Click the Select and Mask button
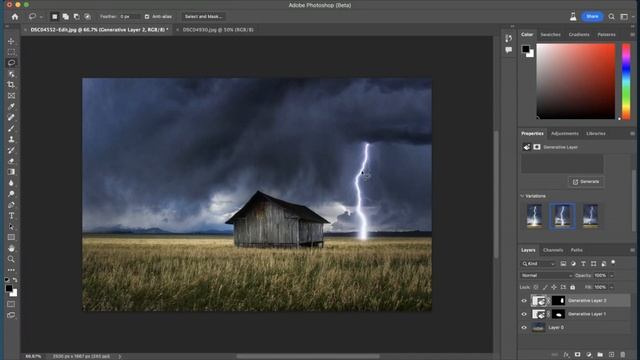This screenshot has width=640, height=360. coord(203,17)
